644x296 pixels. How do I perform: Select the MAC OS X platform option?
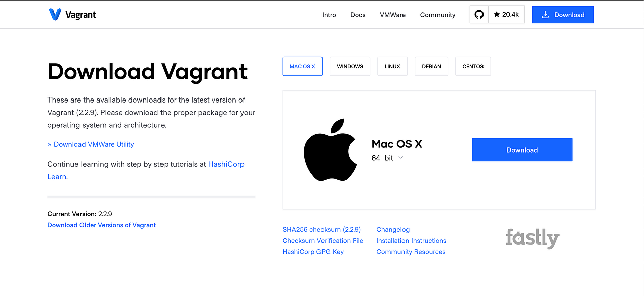(x=302, y=66)
